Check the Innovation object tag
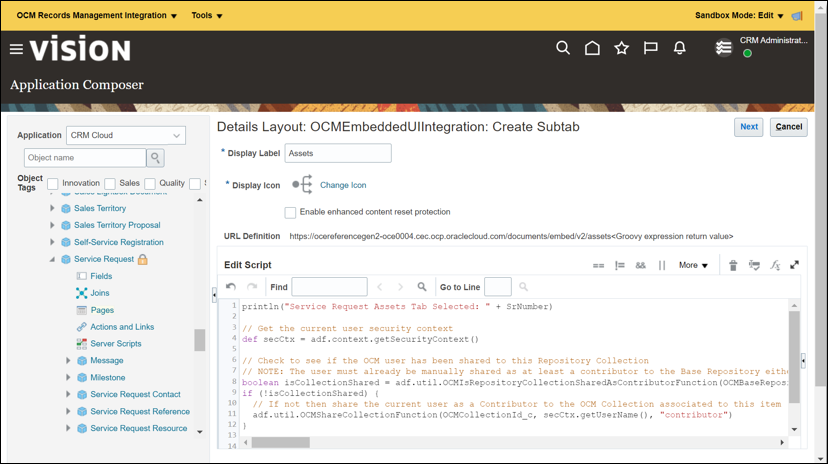This screenshot has width=828, height=464. click(53, 184)
